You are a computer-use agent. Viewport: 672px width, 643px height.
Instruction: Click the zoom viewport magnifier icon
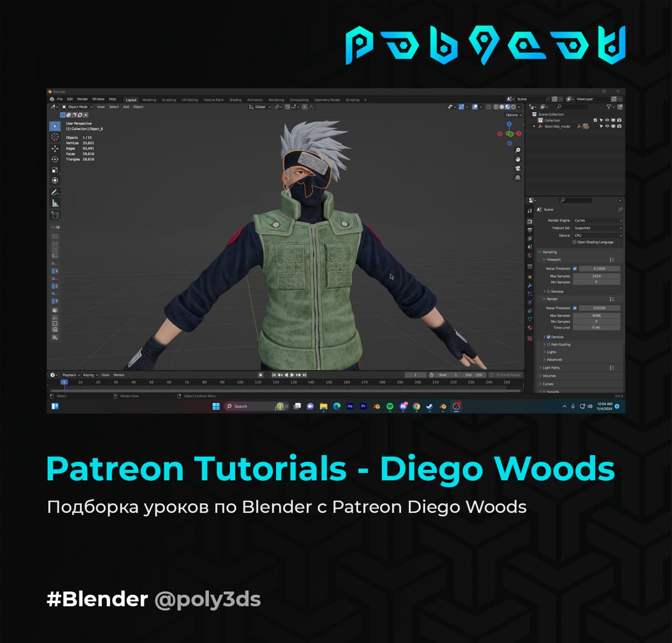518,150
